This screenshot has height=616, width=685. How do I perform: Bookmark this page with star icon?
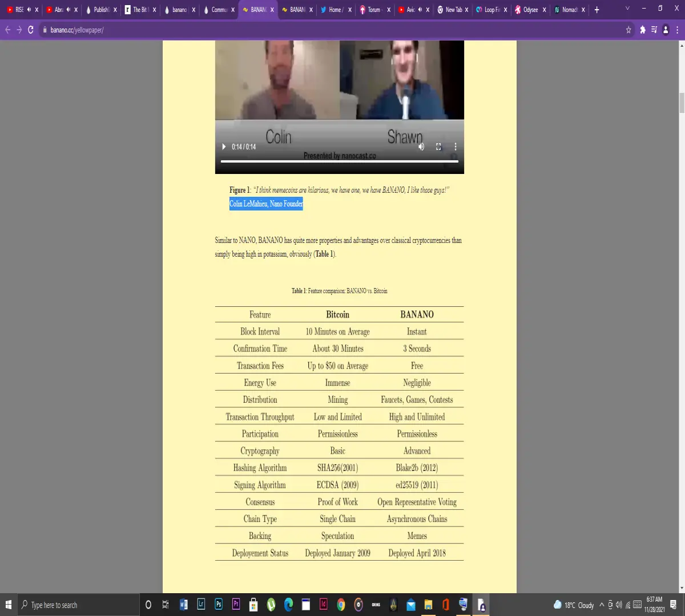click(x=628, y=30)
